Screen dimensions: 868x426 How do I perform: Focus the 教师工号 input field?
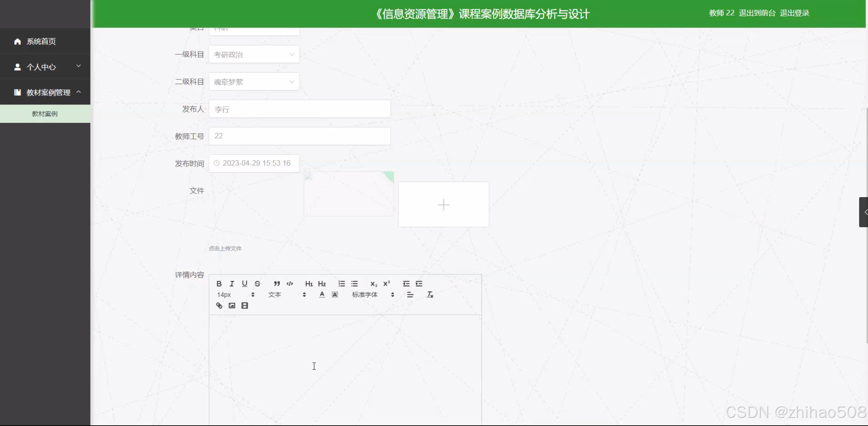(299, 136)
